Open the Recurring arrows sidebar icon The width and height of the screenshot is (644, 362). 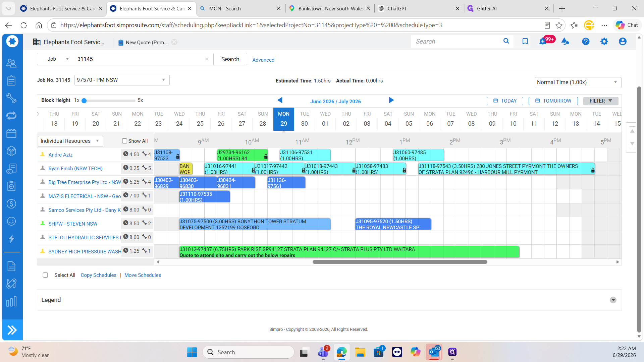pyautogui.click(x=11, y=116)
